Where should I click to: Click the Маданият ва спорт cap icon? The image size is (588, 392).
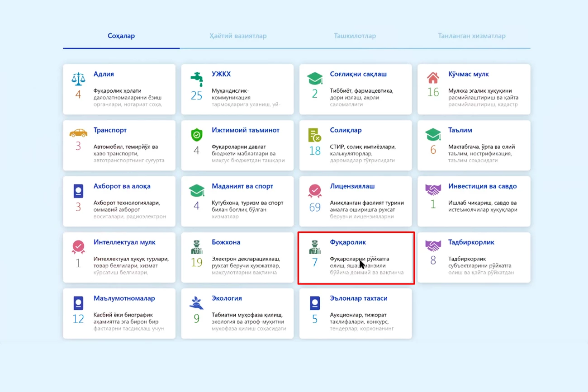tap(197, 190)
